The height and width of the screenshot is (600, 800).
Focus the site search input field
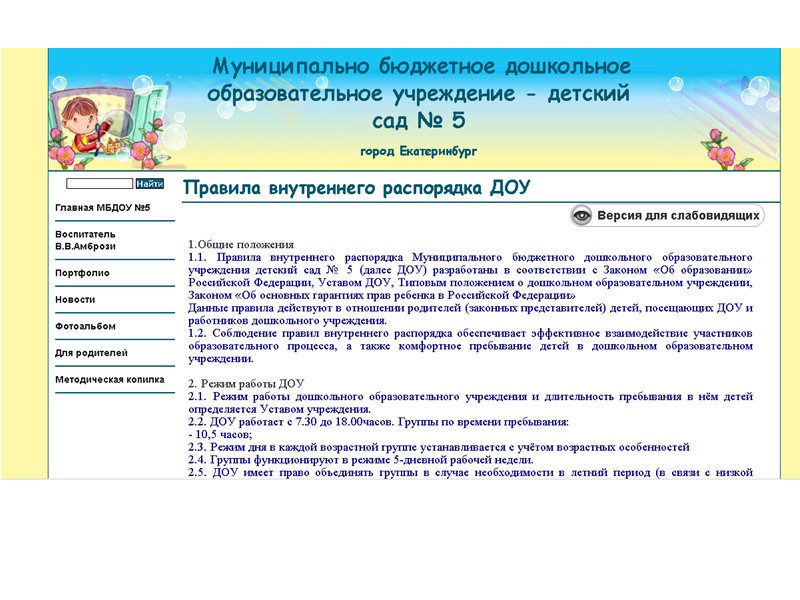(99, 184)
